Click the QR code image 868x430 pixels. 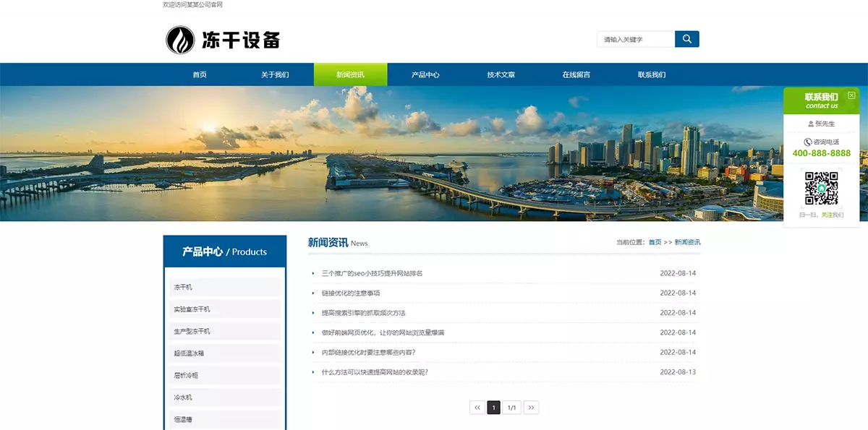pos(822,188)
